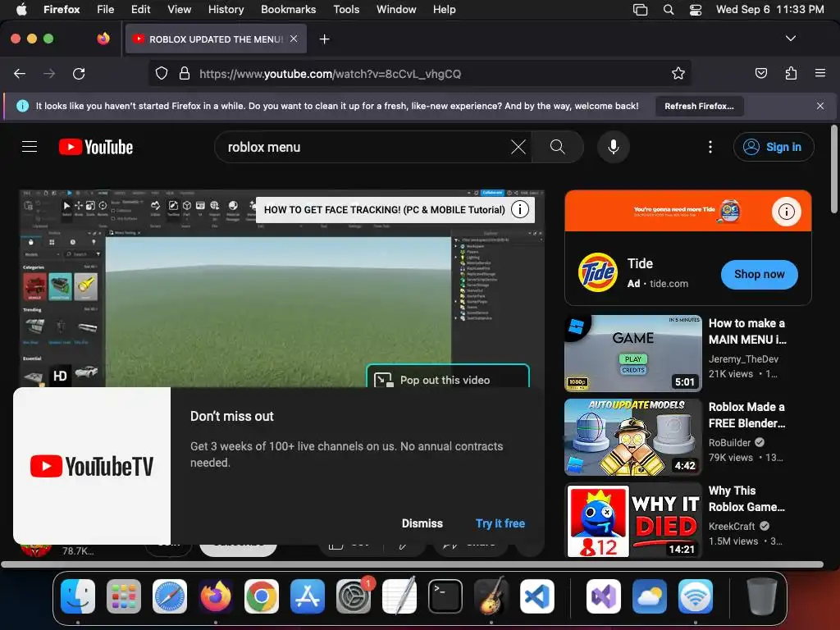The image size is (840, 630).
Task: Pop out this video
Action: (448, 376)
